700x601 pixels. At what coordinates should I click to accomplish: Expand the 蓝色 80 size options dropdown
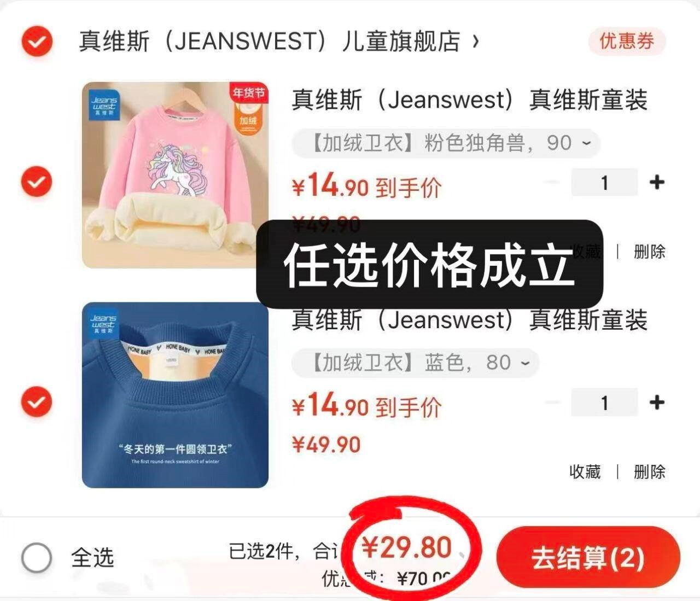point(416,363)
